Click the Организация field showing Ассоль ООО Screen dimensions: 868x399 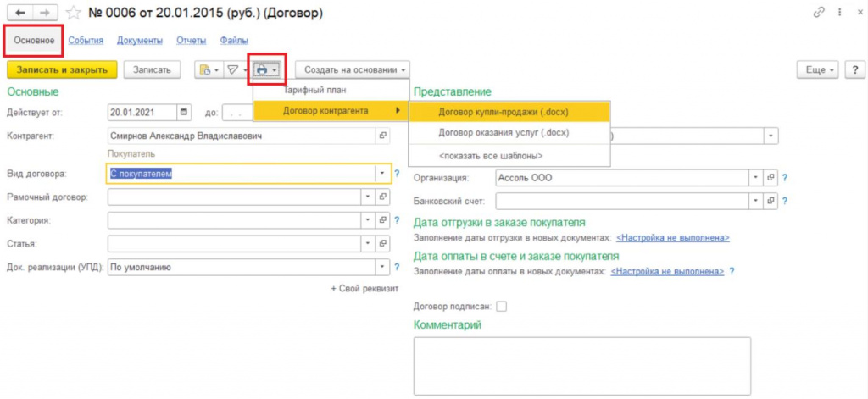coord(623,178)
